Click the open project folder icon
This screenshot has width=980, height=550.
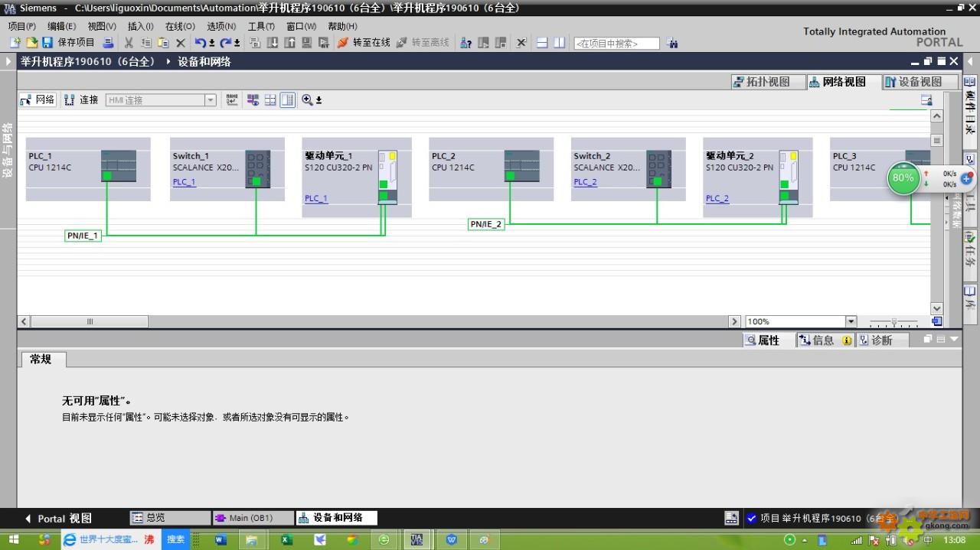[x=31, y=43]
